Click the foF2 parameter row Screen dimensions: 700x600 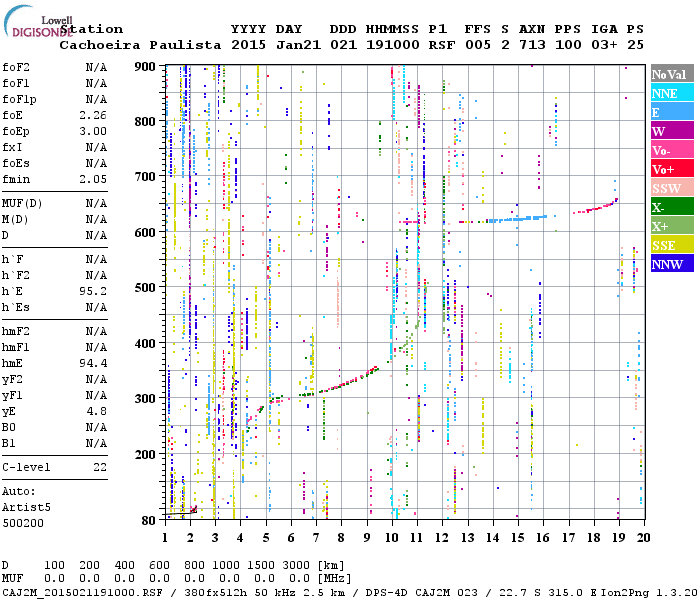pyautogui.click(x=54, y=67)
